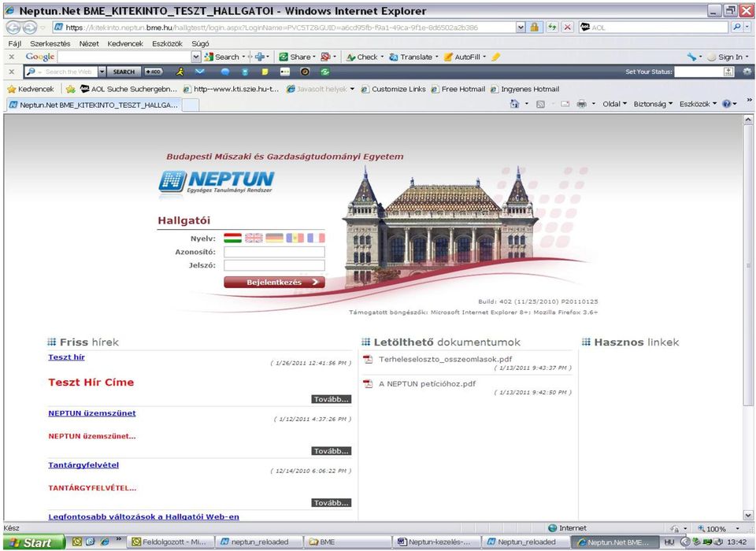Click the settings gear on AOL toolbar
This screenshot has width=756, height=551.
[x=747, y=72]
